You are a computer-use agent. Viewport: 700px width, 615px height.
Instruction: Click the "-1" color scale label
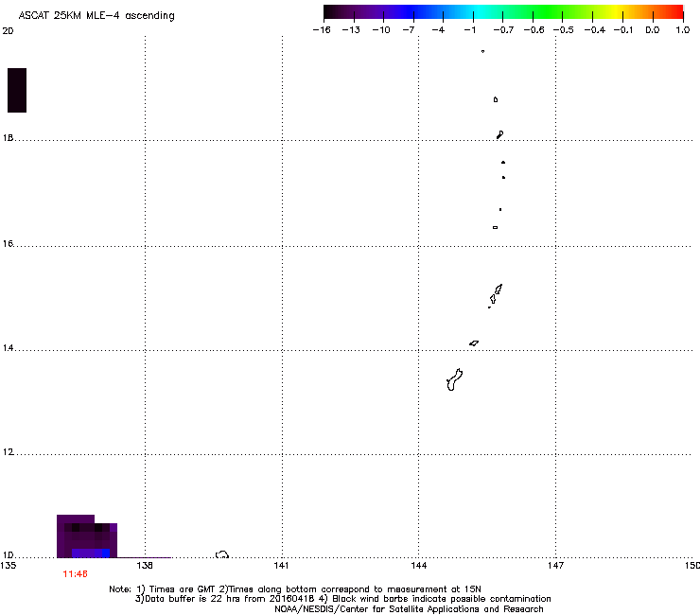point(469,30)
